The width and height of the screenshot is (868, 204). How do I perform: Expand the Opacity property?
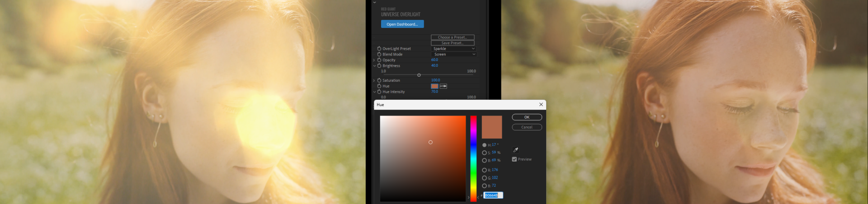[374, 60]
